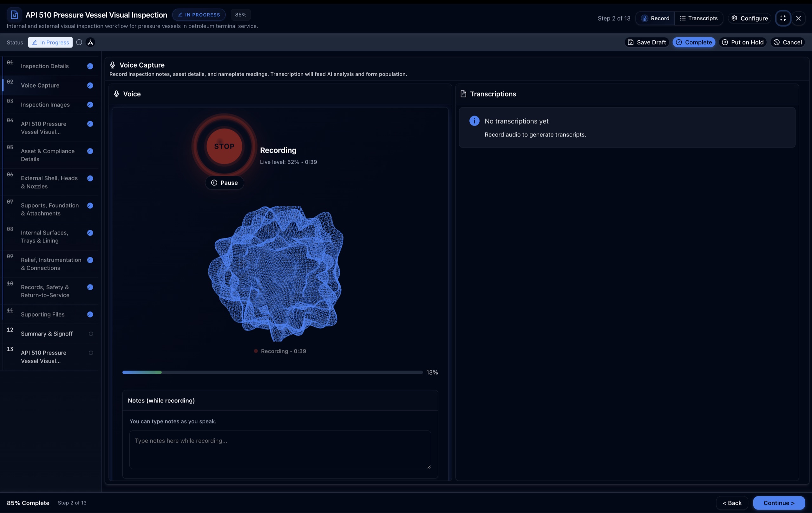Open the workflow diagram icon beside status
This screenshot has height=513, width=812.
coord(90,42)
